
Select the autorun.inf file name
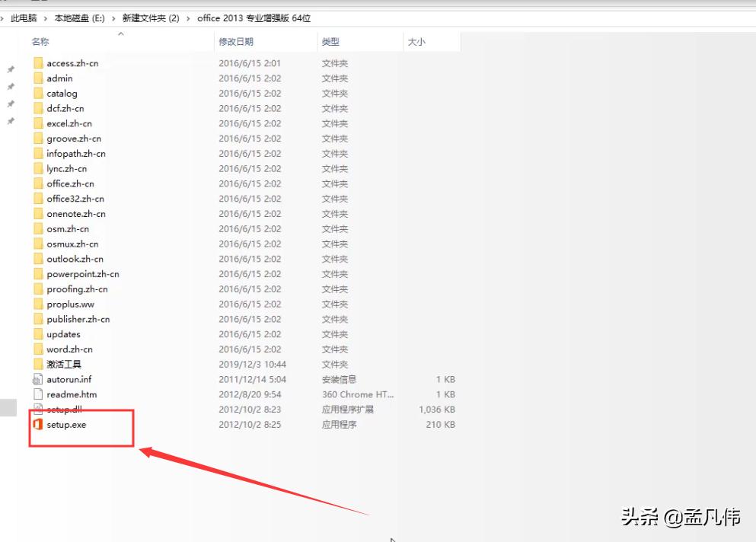click(69, 379)
